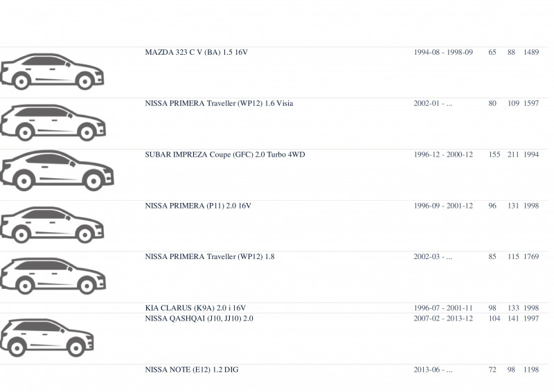Open NISSA PRIMERA Traveller (WP12) 1.6 Visia
Viewport: 554px width, 392px height.
[219, 104]
